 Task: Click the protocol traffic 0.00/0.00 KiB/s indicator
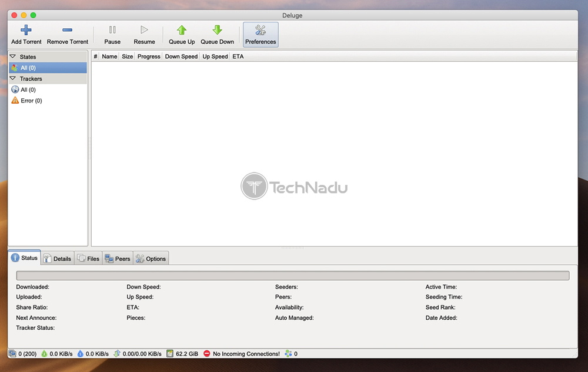point(137,354)
